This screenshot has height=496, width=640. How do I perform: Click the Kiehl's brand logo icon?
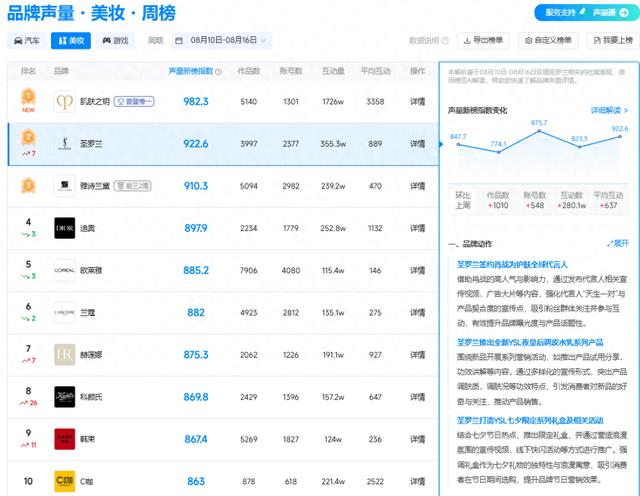(x=64, y=396)
